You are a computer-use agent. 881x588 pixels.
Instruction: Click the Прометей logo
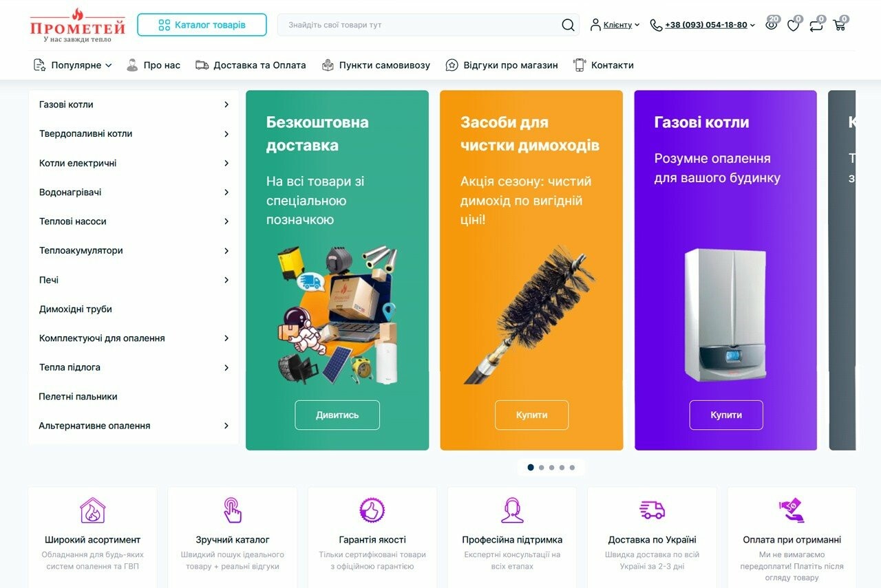tap(77, 25)
